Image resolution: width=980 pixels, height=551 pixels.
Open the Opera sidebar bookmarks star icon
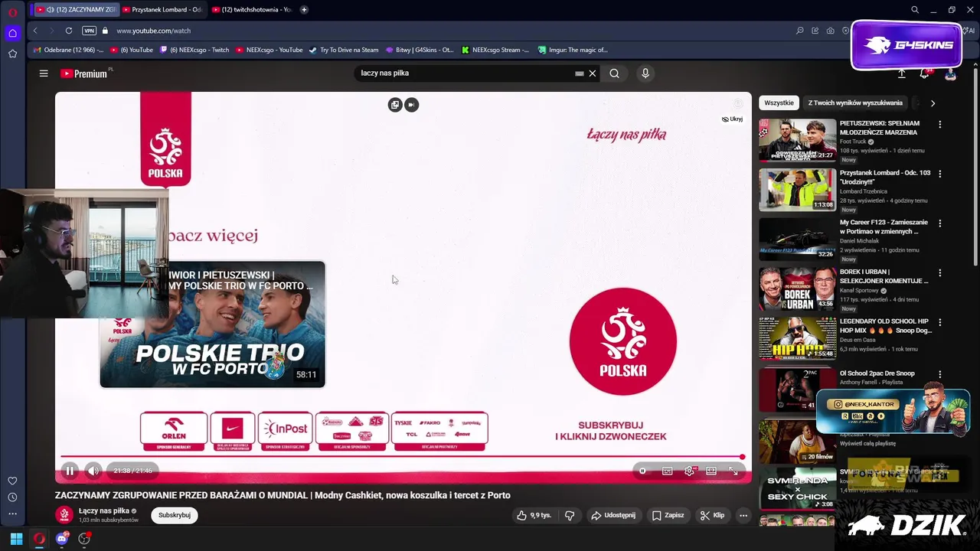tap(12, 54)
